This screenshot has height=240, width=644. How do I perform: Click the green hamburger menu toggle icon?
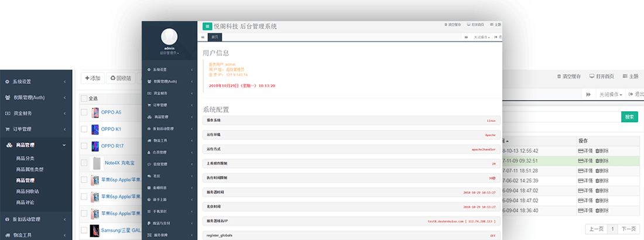pyautogui.click(x=207, y=26)
